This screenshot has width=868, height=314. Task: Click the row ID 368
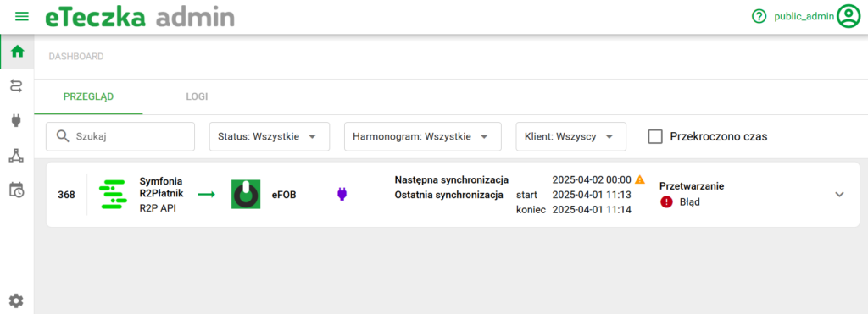coord(66,195)
